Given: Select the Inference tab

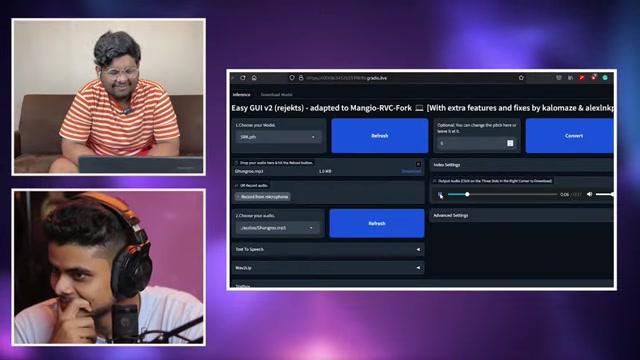Looking at the screenshot, I should tap(241, 95).
